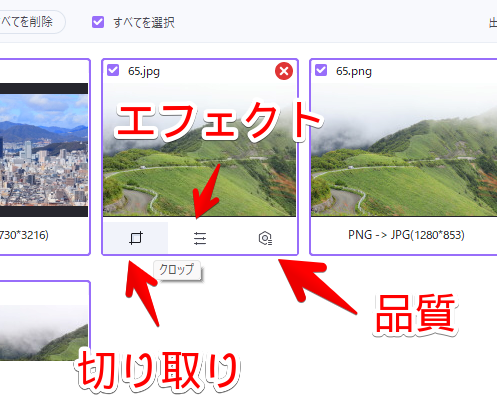Remove 65.jpg with the red X button
The height and width of the screenshot is (403, 497).
coord(284,71)
